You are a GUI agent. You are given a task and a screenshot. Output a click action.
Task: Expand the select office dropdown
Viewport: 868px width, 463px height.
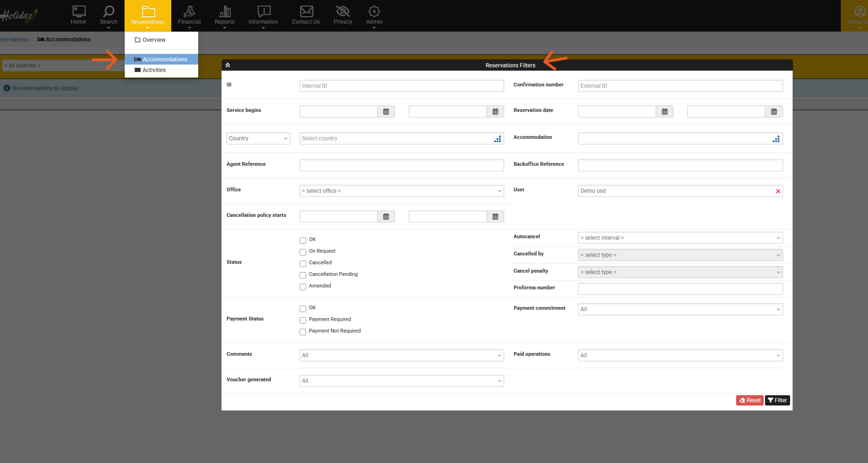(401, 191)
